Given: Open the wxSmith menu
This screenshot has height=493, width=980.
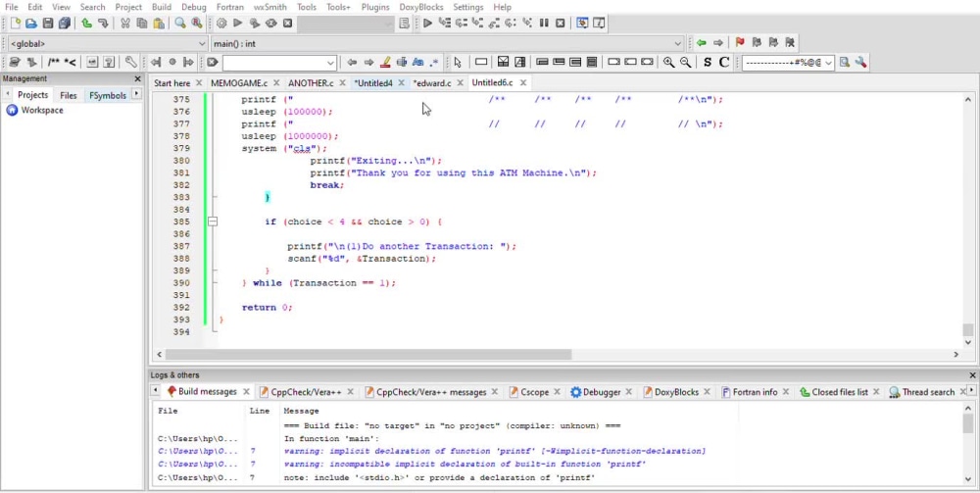Looking at the screenshot, I should click(x=270, y=7).
